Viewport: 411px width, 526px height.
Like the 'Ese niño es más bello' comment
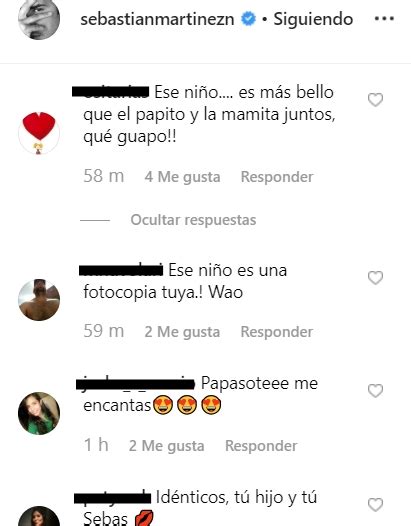point(375,100)
